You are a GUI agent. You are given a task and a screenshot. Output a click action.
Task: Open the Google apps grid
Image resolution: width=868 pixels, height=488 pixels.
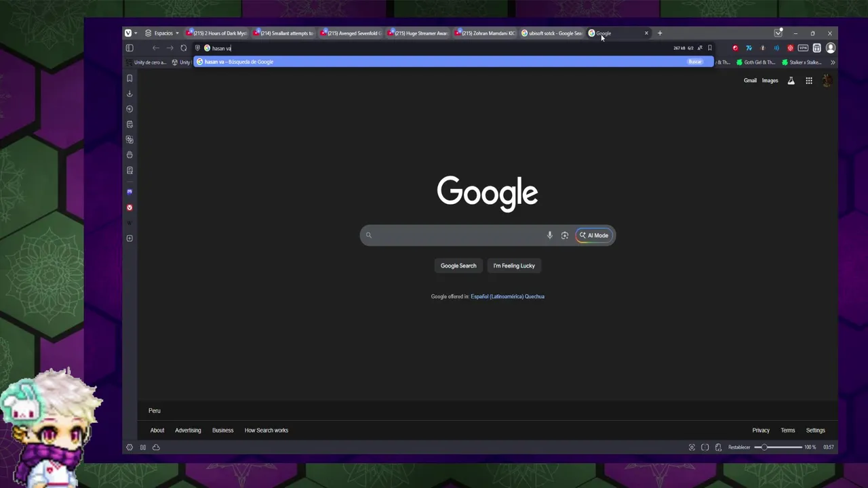click(809, 81)
